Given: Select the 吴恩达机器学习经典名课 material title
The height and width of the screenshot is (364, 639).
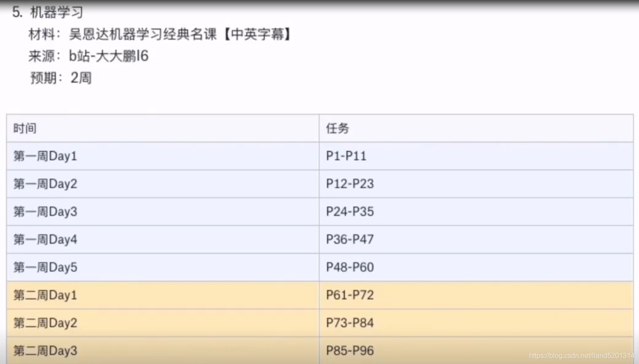Looking at the screenshot, I should pyautogui.click(x=143, y=34).
